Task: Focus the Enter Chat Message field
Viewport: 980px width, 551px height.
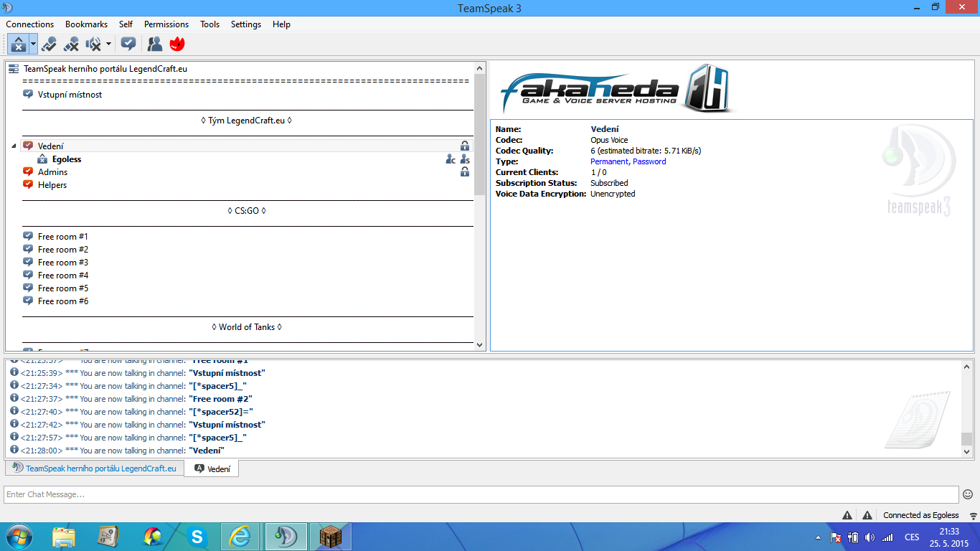Action: click(x=481, y=494)
